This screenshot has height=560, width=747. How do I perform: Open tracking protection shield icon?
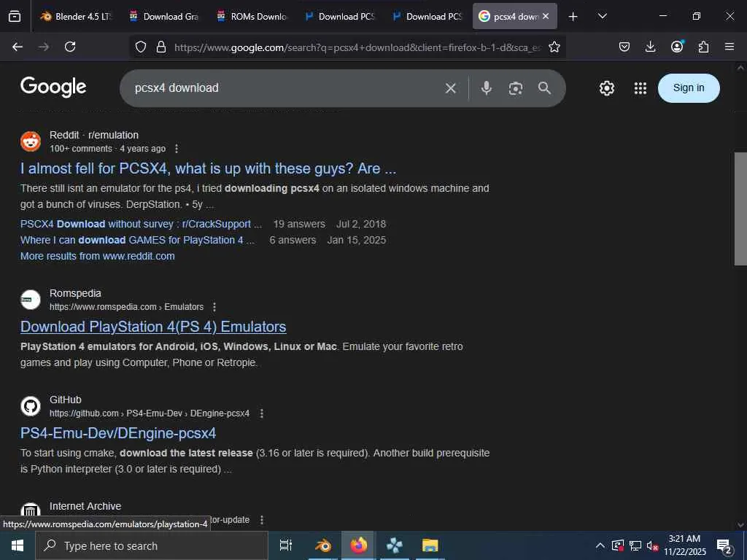coord(141,47)
